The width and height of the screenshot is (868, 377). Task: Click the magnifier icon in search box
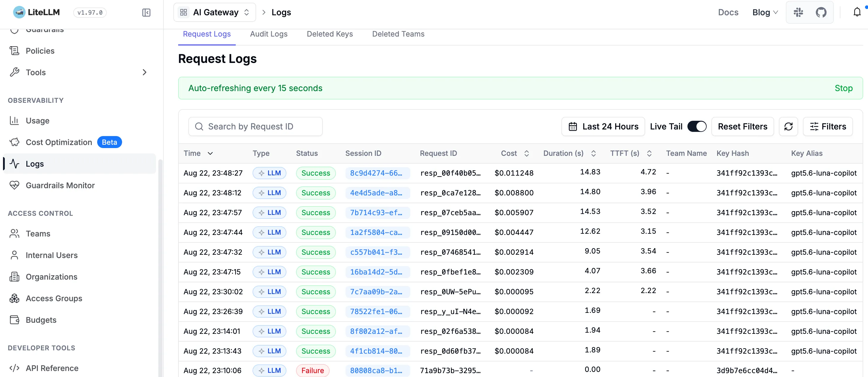click(x=199, y=126)
